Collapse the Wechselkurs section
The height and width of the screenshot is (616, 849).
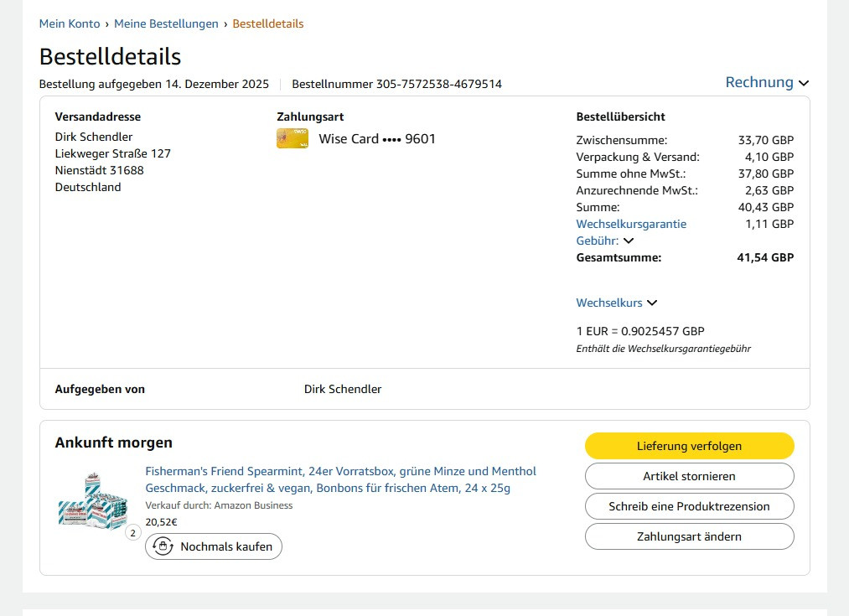(617, 303)
